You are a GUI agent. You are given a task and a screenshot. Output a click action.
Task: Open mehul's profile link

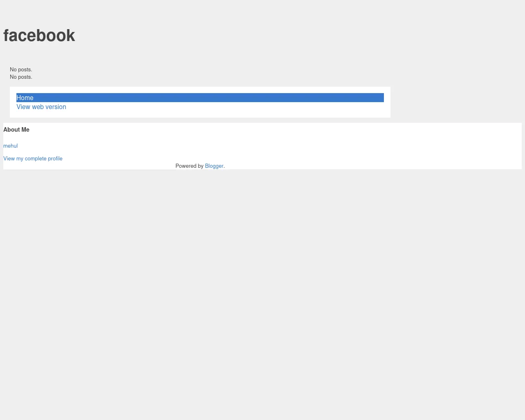[x=10, y=146]
